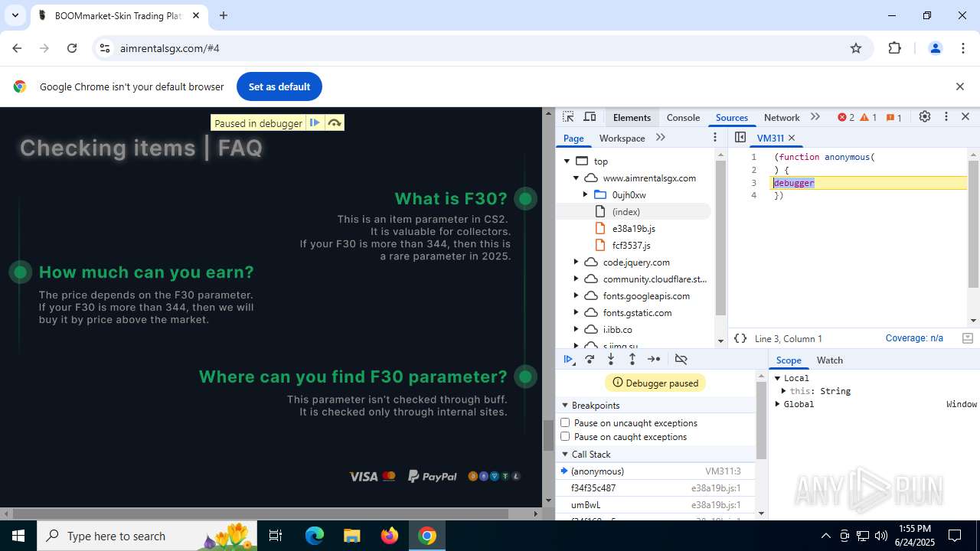Switch to the Network tab

coord(782,117)
